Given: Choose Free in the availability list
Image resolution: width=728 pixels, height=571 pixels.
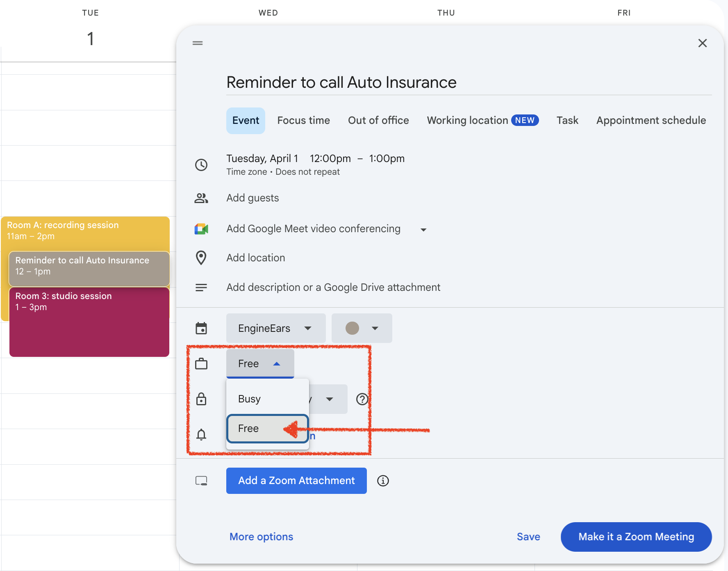Looking at the screenshot, I should [249, 428].
